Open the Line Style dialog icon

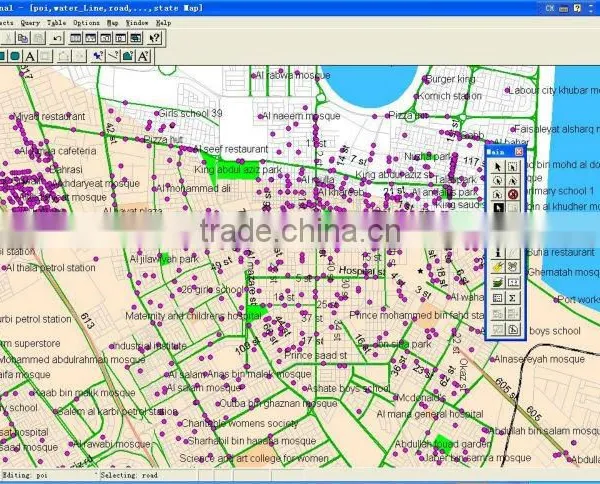[x=113, y=56]
